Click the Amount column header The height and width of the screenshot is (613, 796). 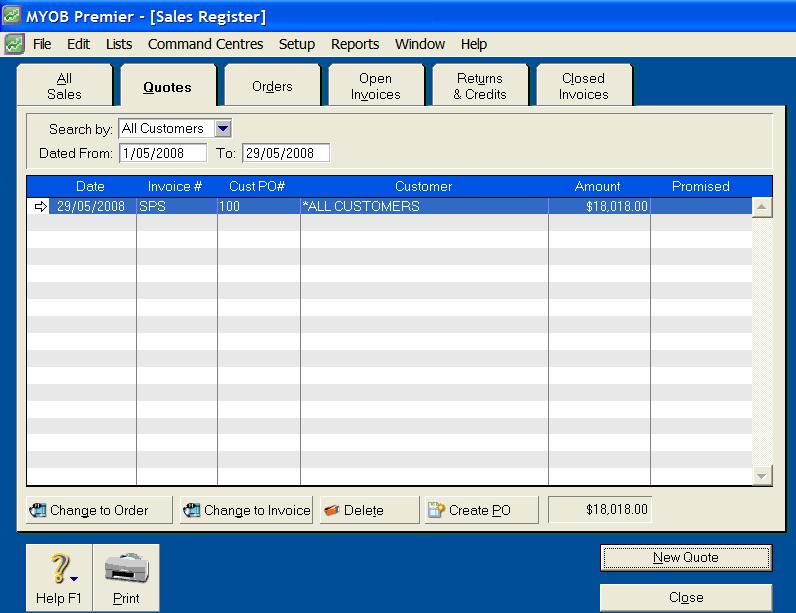(598, 186)
